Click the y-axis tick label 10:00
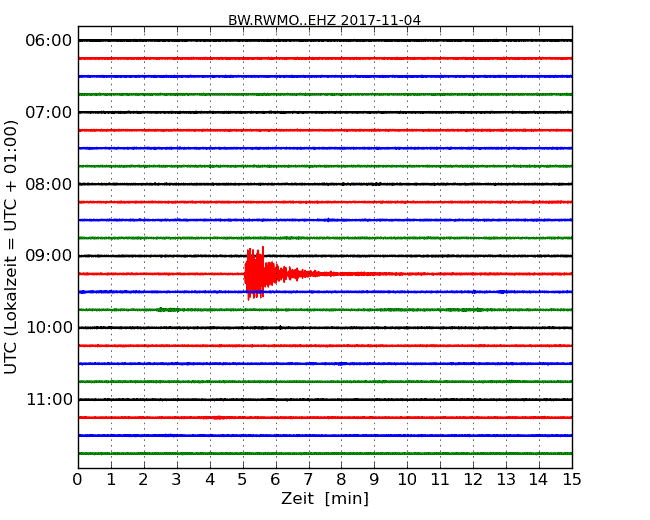 pyautogui.click(x=49, y=328)
